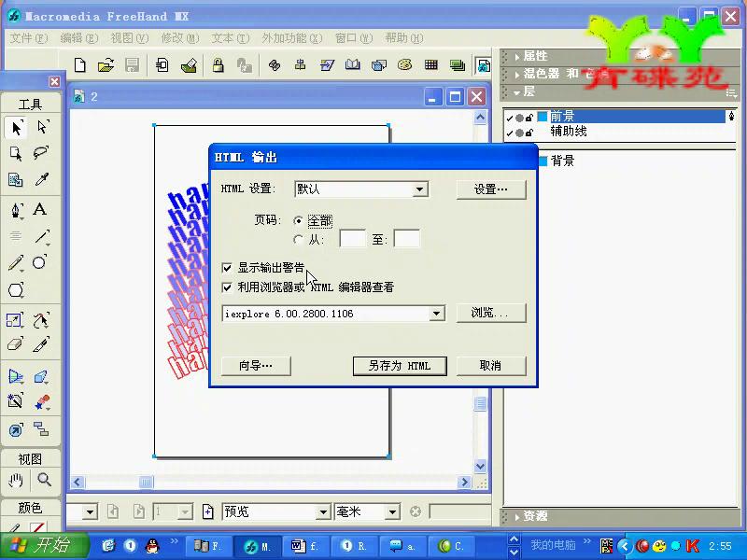The image size is (747, 560).
Task: Select the Eraser tool
Action: pyautogui.click(x=16, y=344)
